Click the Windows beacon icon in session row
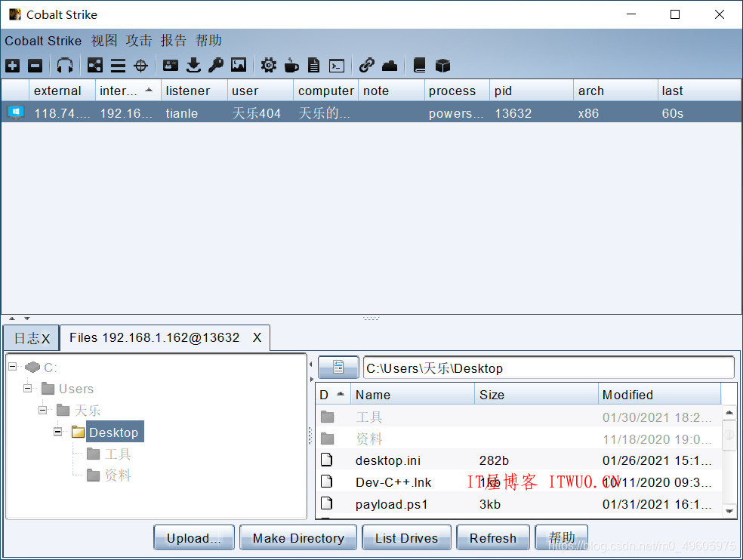This screenshot has height=560, width=743. 16,112
